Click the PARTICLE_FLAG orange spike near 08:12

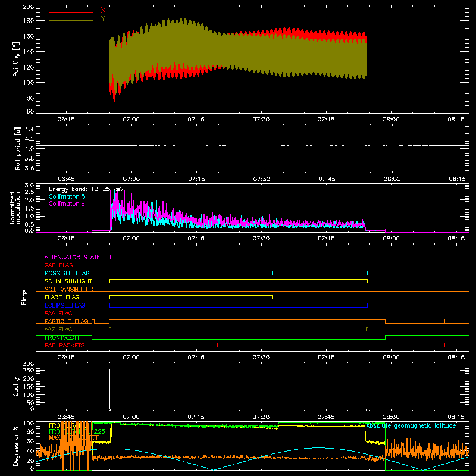click(x=444, y=321)
